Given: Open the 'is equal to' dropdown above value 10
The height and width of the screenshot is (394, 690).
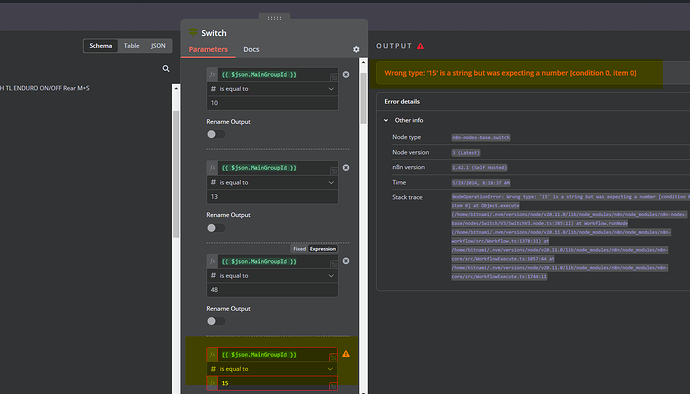Looking at the screenshot, I should click(272, 88).
